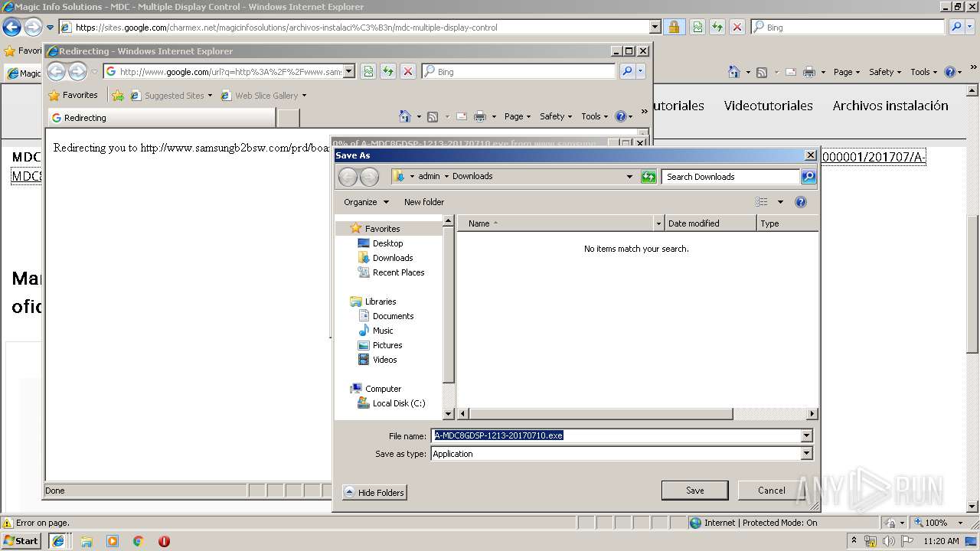
Task: Open Documents library
Action: pos(393,316)
